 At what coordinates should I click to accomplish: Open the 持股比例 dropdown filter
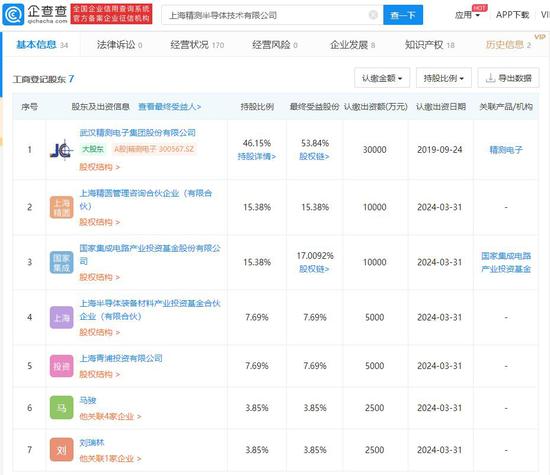444,78
